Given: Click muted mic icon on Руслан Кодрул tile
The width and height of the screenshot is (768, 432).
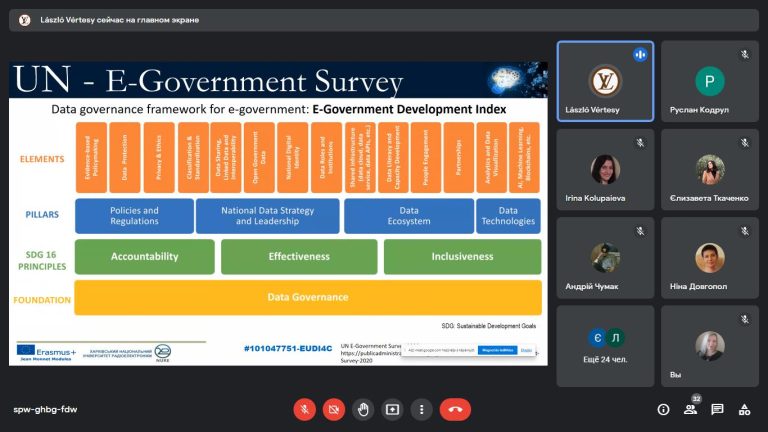Looking at the screenshot, I should pos(744,54).
